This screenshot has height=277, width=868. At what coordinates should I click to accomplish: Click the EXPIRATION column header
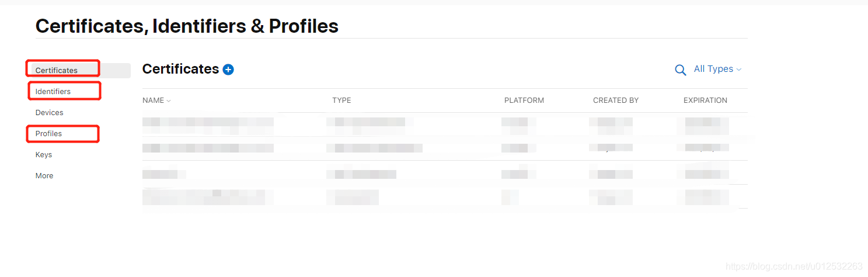point(705,101)
